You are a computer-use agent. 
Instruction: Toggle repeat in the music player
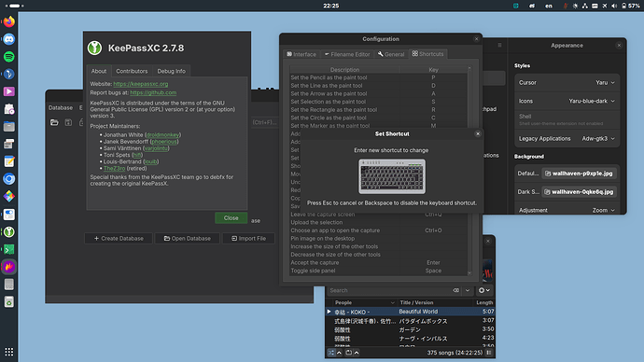pos(349,353)
